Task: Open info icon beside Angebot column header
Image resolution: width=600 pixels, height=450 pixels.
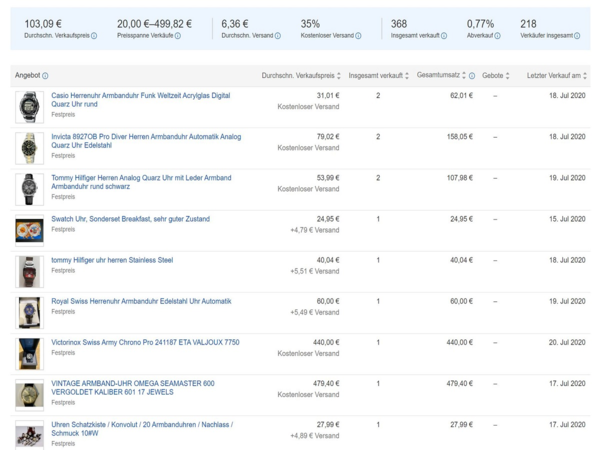Action: [45, 76]
